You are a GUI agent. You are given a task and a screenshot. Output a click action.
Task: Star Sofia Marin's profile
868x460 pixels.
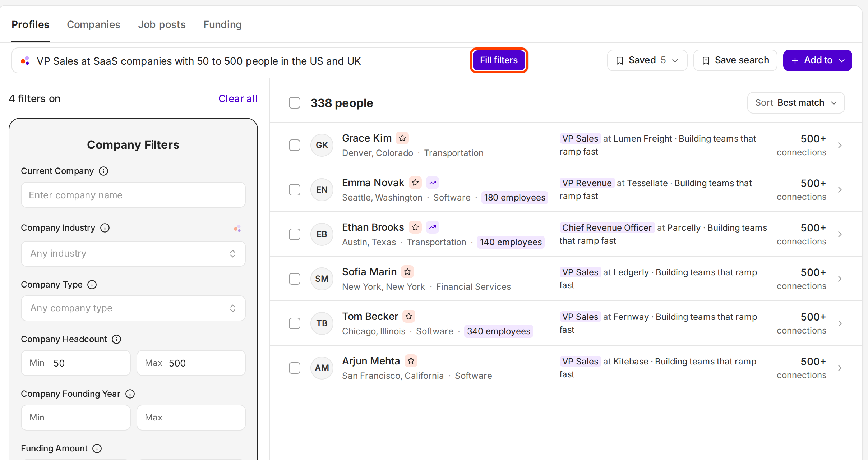(x=407, y=272)
